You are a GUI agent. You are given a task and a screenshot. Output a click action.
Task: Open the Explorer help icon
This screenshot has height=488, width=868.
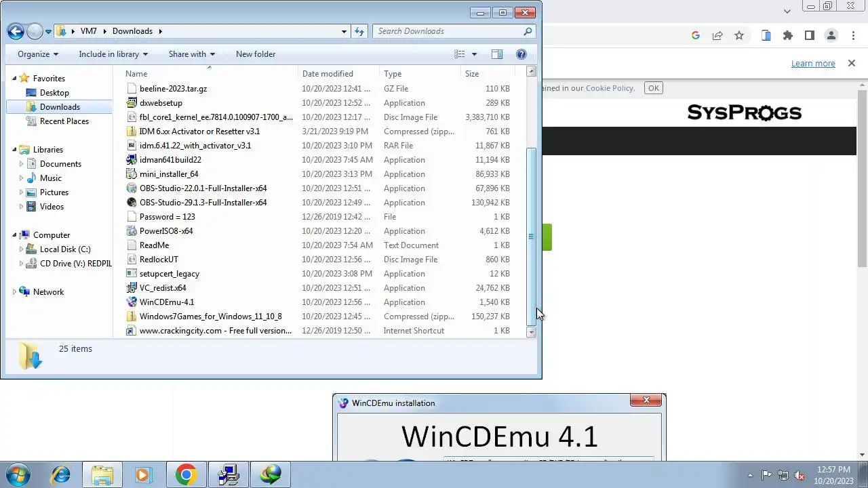point(521,54)
